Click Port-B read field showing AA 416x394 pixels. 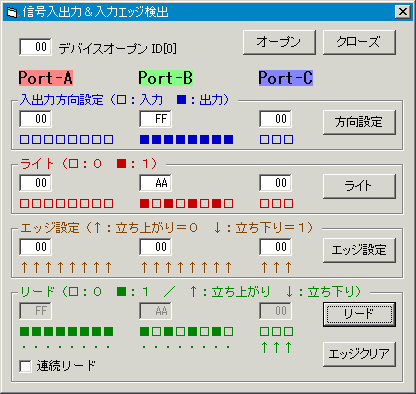tap(155, 311)
